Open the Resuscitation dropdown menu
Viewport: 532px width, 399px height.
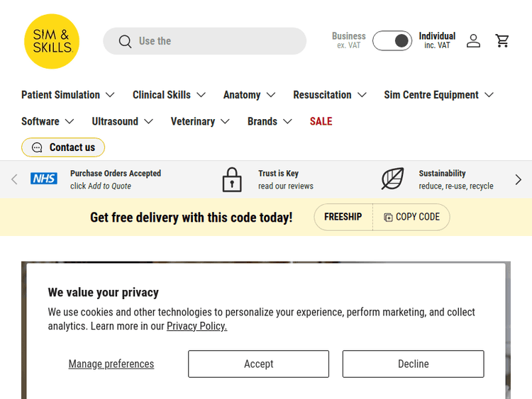pos(330,95)
